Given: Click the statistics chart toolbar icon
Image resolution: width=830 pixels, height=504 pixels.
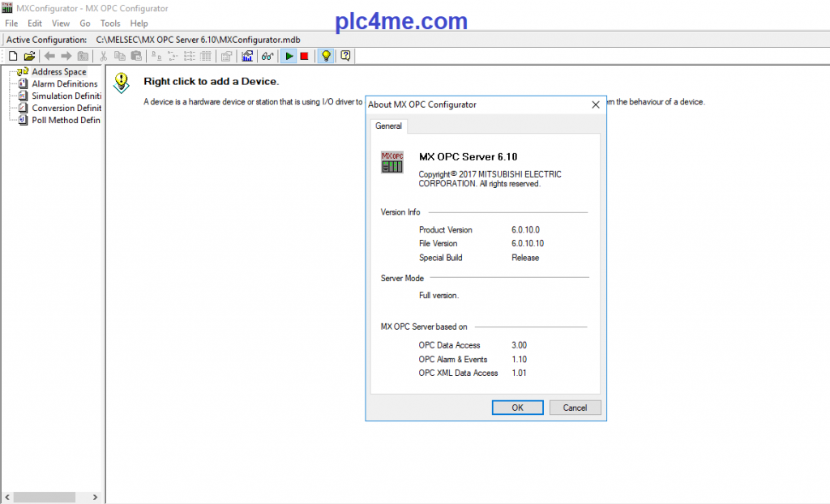Looking at the screenshot, I should tap(247, 56).
